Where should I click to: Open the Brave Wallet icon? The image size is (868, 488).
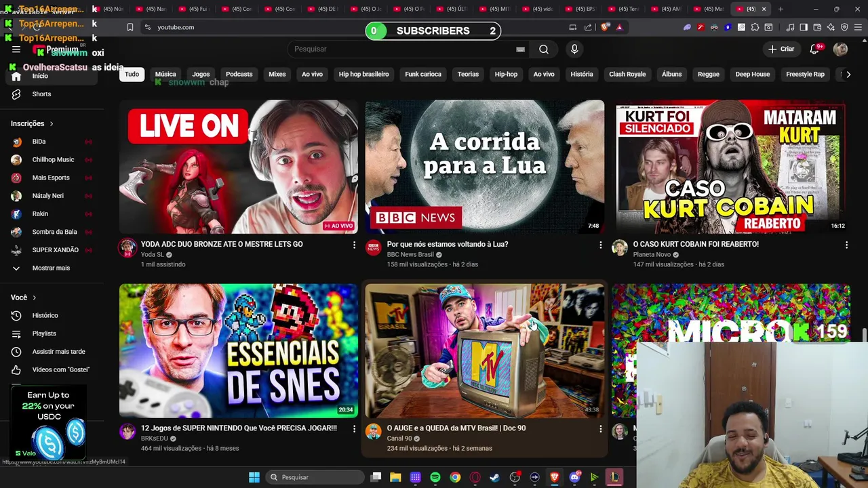(x=817, y=27)
